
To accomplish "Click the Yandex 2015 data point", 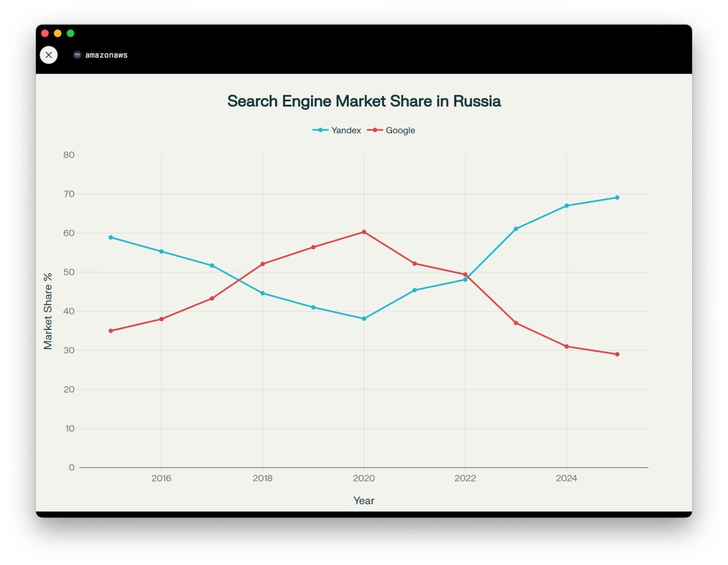I will 111,237.
